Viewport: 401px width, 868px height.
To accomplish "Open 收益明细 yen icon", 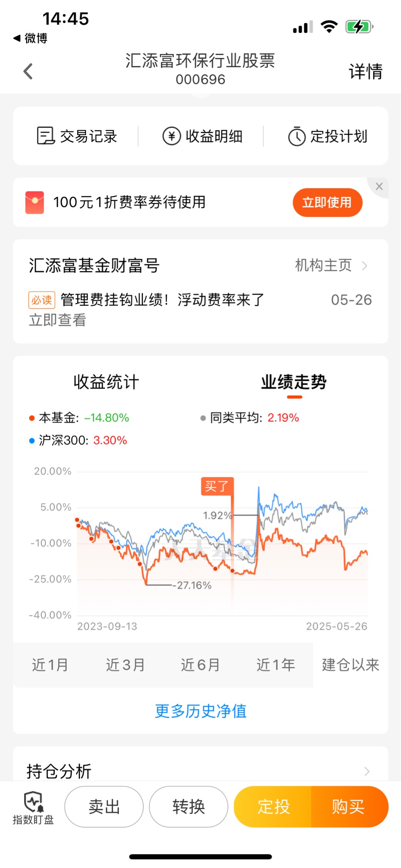I will [171, 136].
